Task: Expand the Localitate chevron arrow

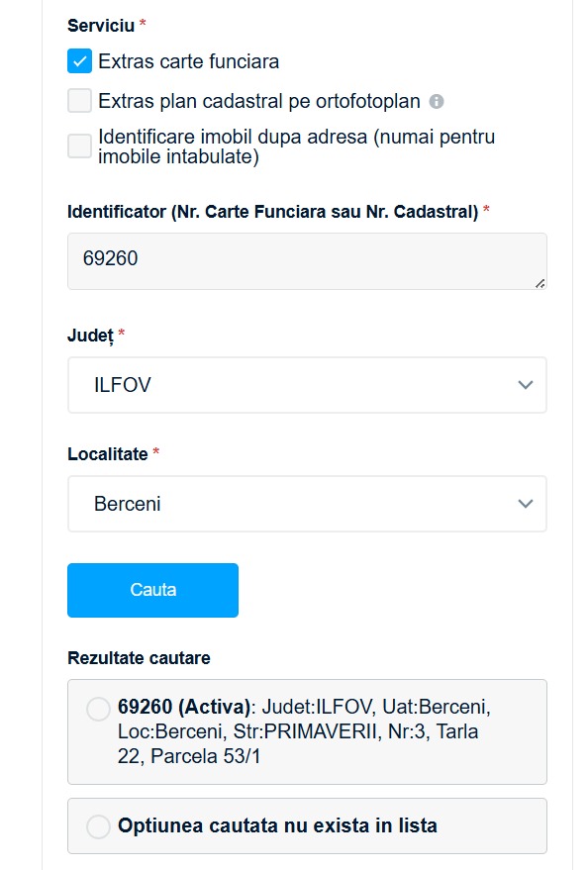Action: pos(526,504)
